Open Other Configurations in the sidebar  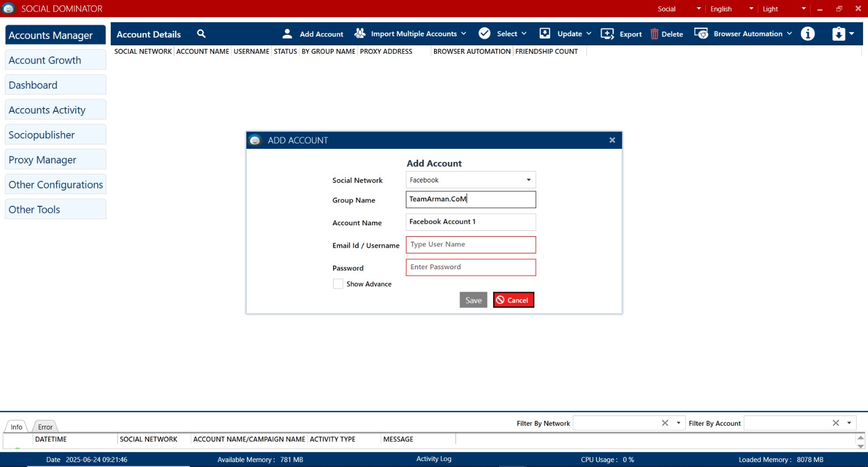tap(55, 185)
